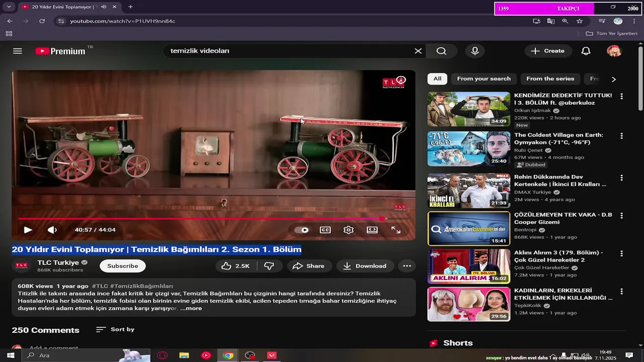Open zoom magnifier icon in address bar

(x=565, y=21)
